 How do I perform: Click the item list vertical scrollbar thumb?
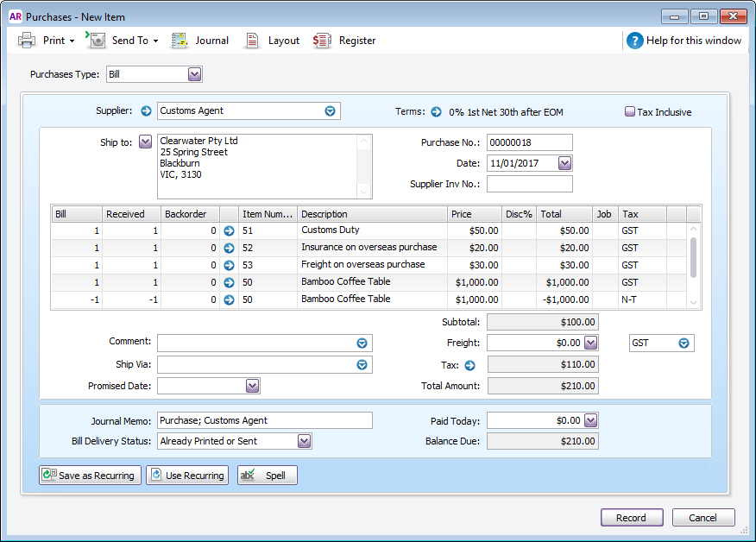693,257
